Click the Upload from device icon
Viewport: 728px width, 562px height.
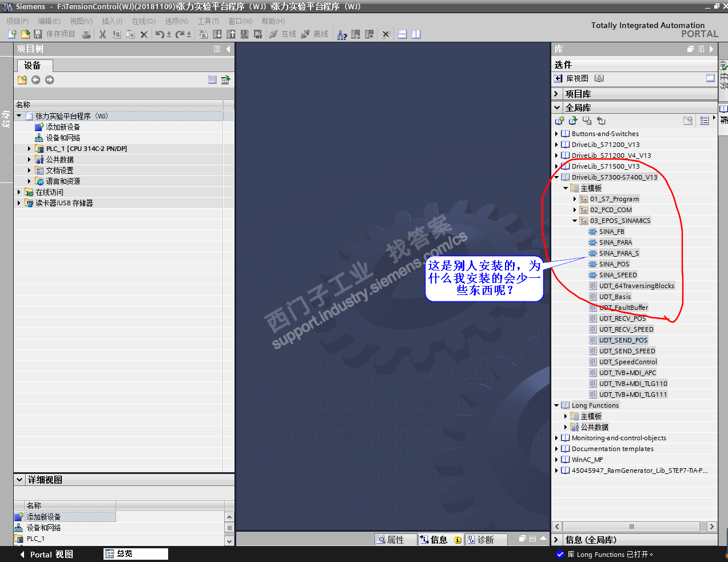[x=231, y=34]
